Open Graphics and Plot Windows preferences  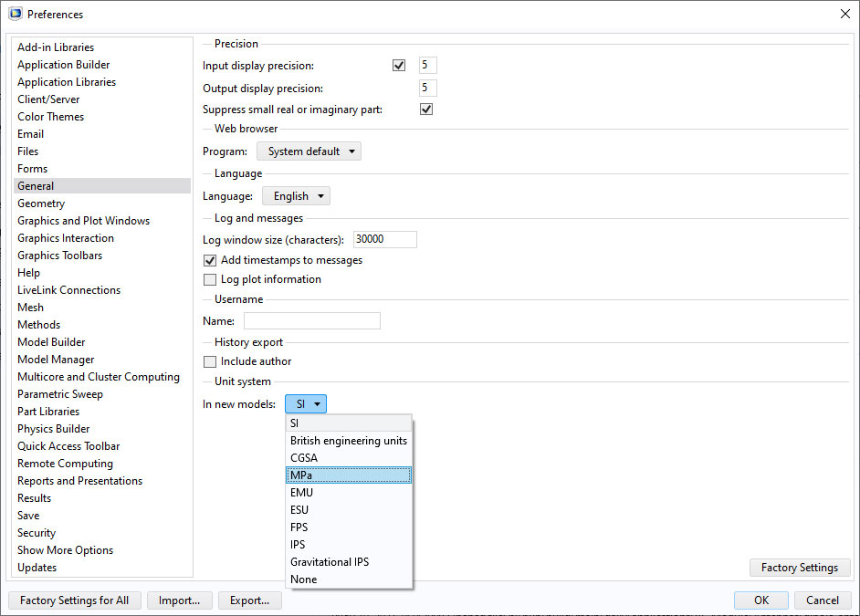[x=83, y=221]
